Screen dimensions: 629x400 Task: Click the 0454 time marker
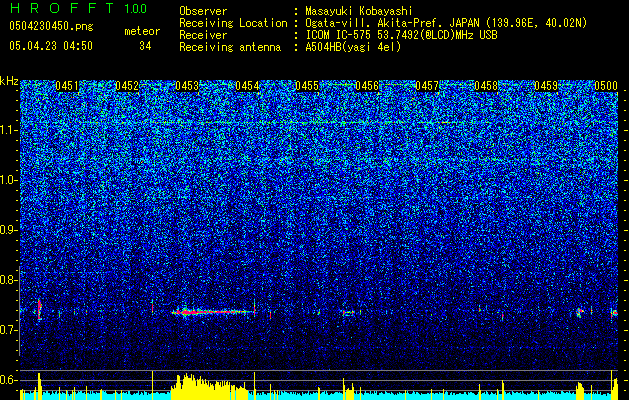[247, 86]
